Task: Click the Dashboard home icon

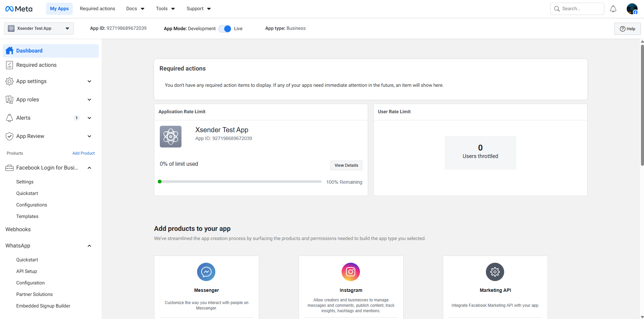Action: coord(9,51)
